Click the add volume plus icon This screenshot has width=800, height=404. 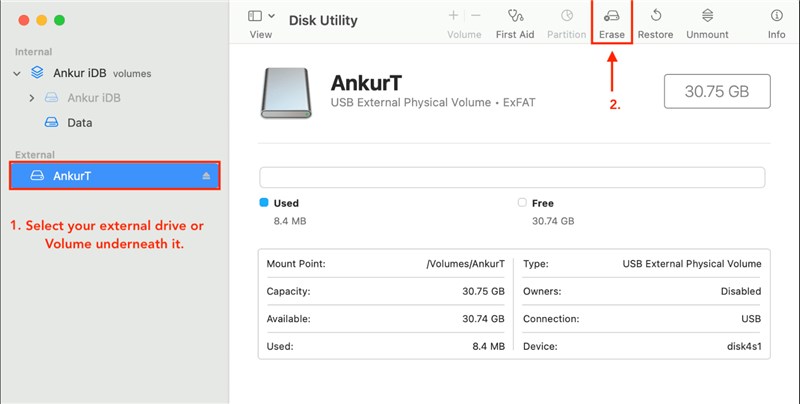pyautogui.click(x=453, y=16)
